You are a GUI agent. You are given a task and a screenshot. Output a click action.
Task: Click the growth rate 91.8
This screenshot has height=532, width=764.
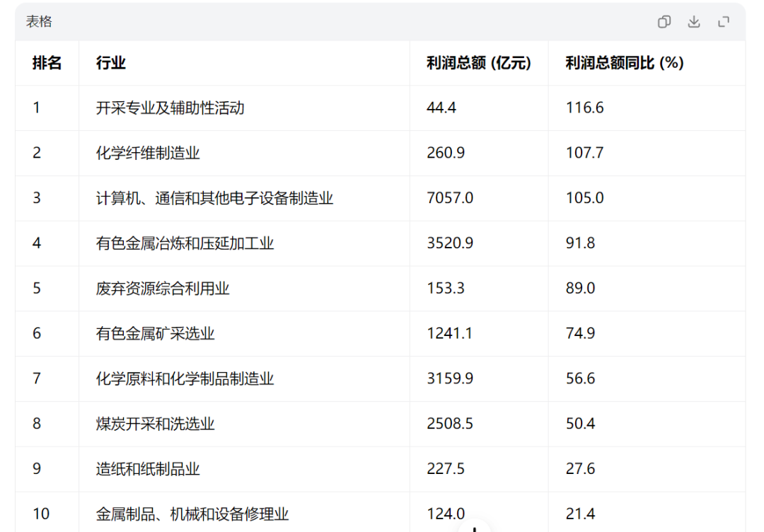[580, 243]
